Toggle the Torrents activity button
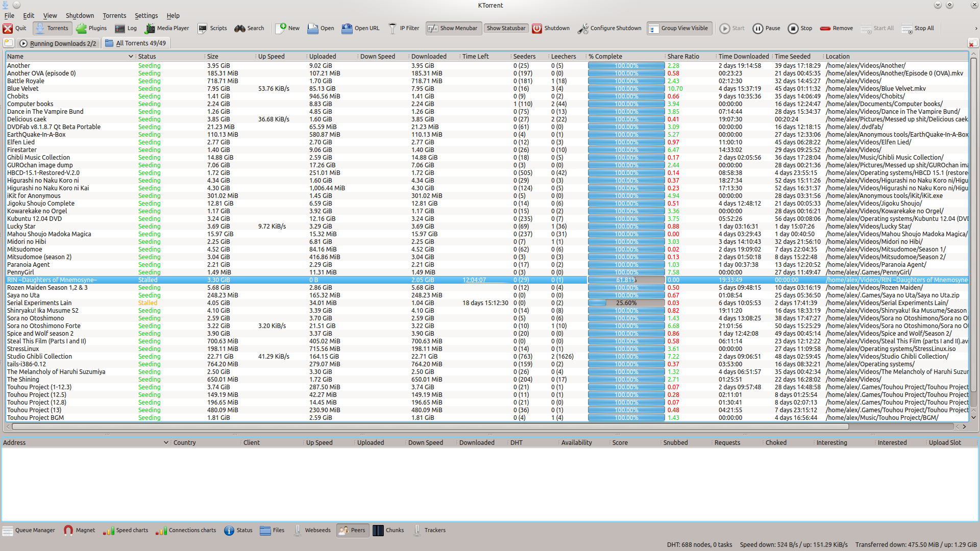Viewport: 980px width, 551px height. 52,29
